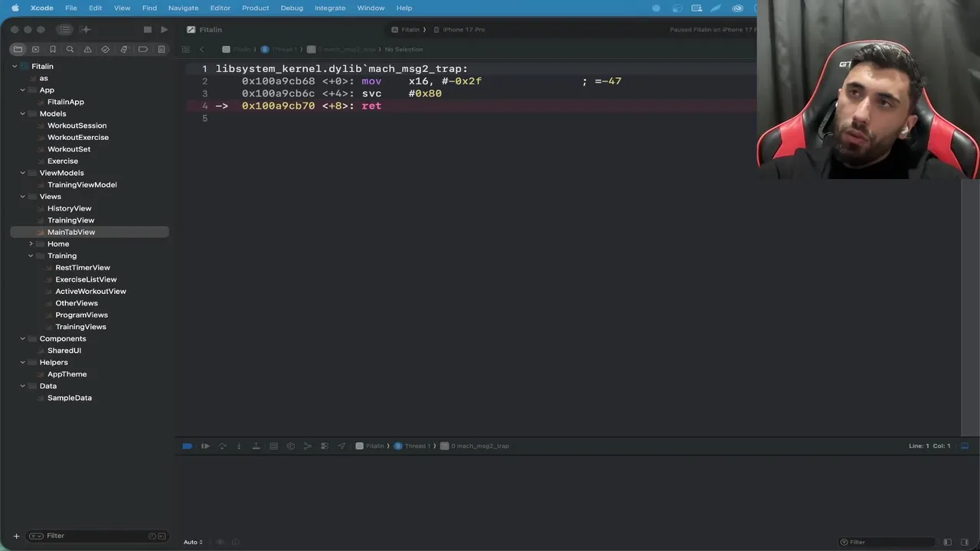Open the Navigate menu
The height and width of the screenshot is (551, 980).
coord(183,8)
